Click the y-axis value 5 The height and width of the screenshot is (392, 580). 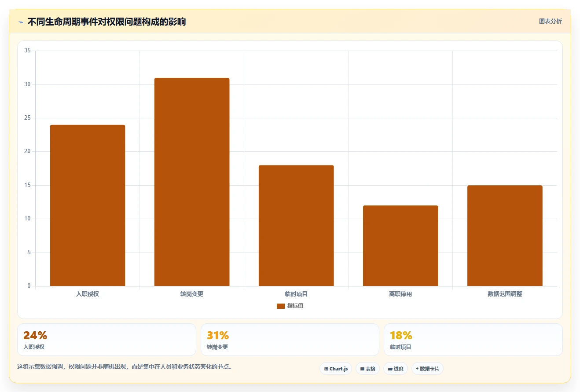[x=29, y=253]
